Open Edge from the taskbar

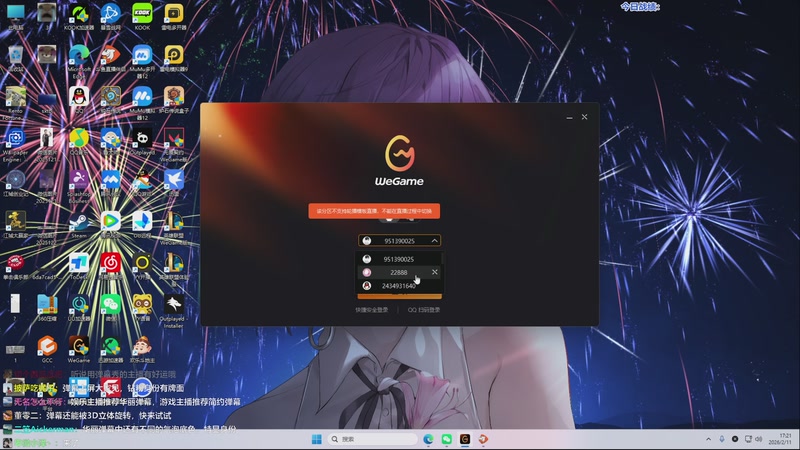tap(428, 439)
